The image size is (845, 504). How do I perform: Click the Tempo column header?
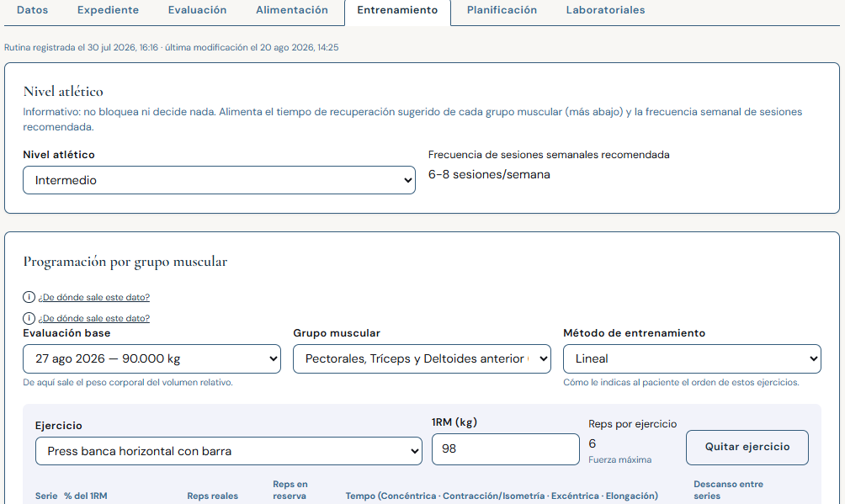click(x=502, y=496)
